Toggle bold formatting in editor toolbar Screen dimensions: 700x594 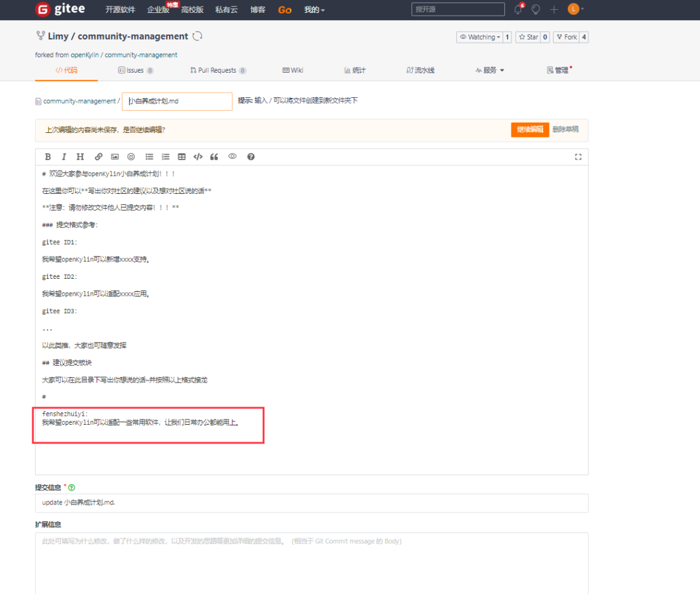48,157
